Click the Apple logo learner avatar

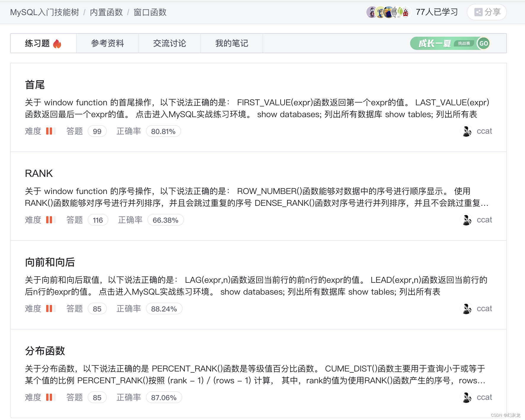(x=394, y=12)
